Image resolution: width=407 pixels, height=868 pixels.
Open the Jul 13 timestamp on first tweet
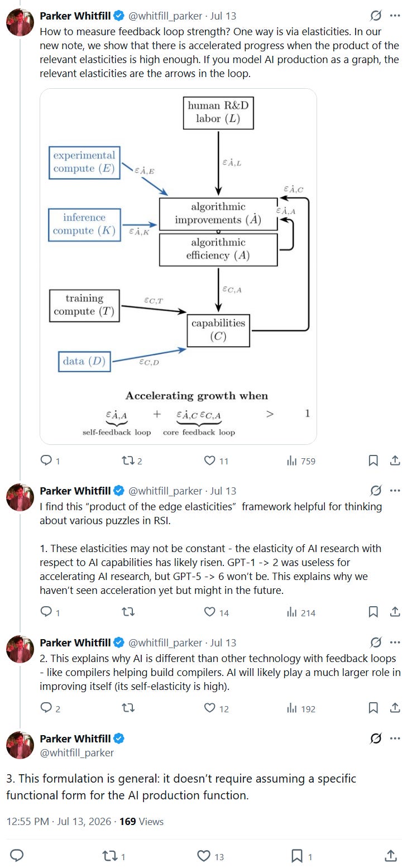224,15
